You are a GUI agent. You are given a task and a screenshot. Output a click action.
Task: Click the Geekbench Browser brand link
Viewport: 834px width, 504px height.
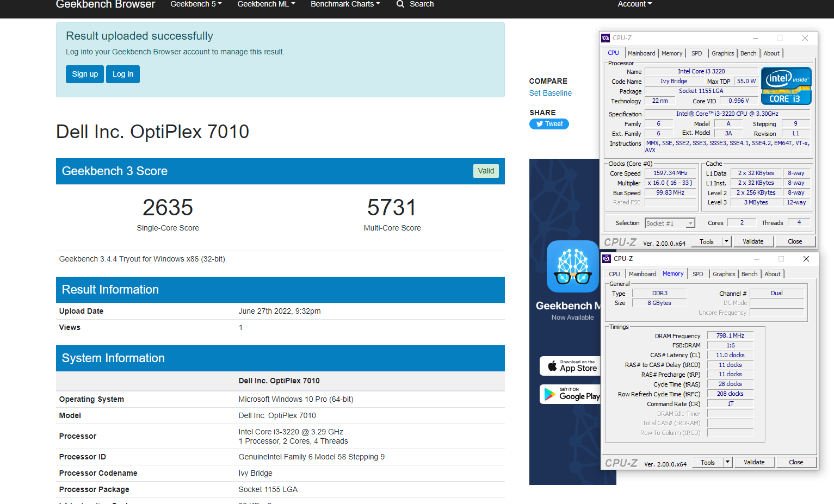[106, 4]
